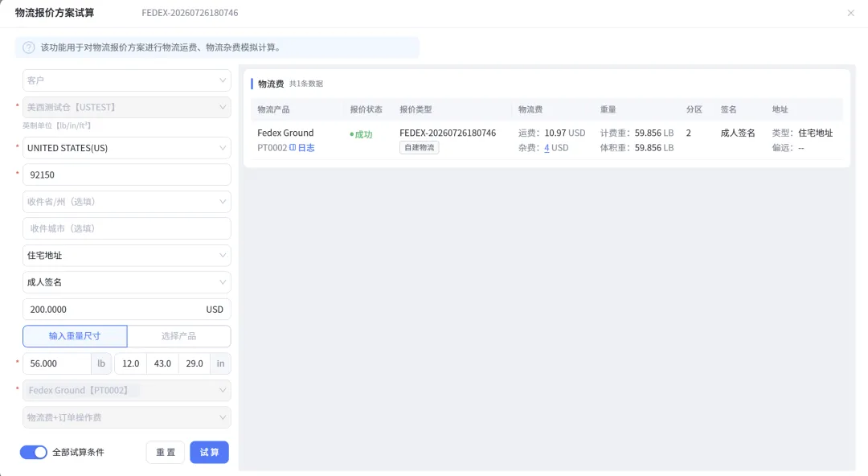Click the 报价类型 column header
The width and height of the screenshot is (868, 476).
pos(416,109)
